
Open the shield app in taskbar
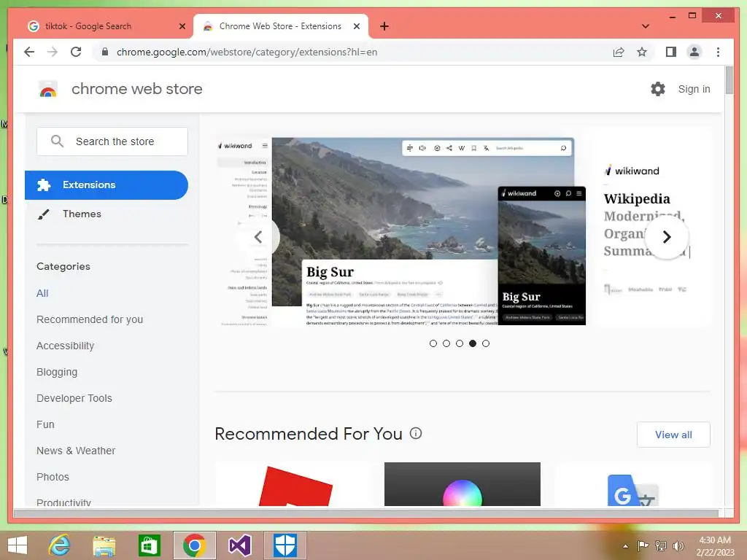click(x=285, y=545)
